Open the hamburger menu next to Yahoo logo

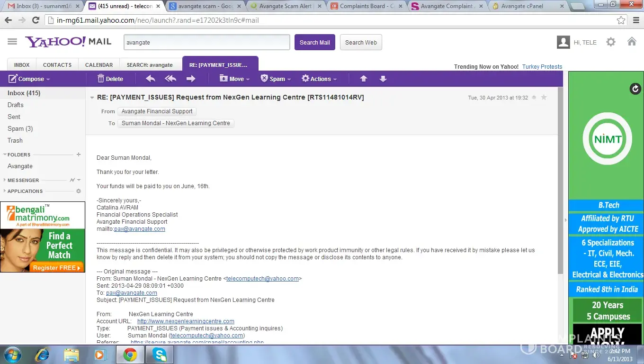(x=12, y=42)
